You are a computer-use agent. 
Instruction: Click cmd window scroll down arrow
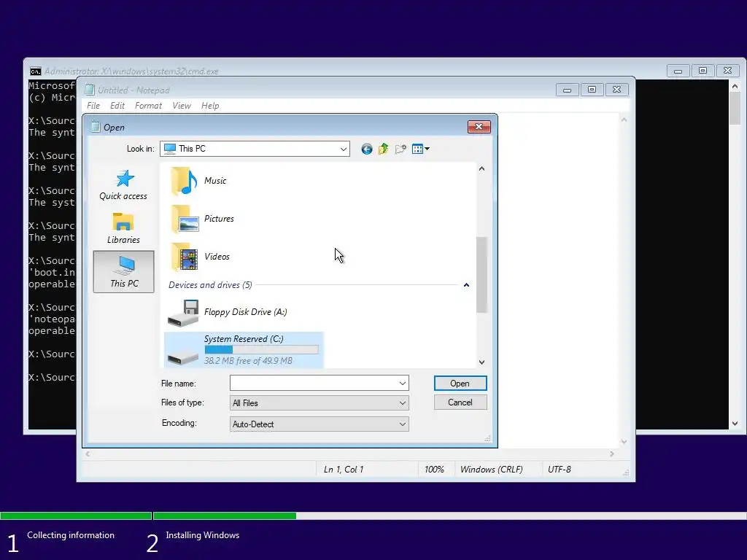[x=735, y=424]
